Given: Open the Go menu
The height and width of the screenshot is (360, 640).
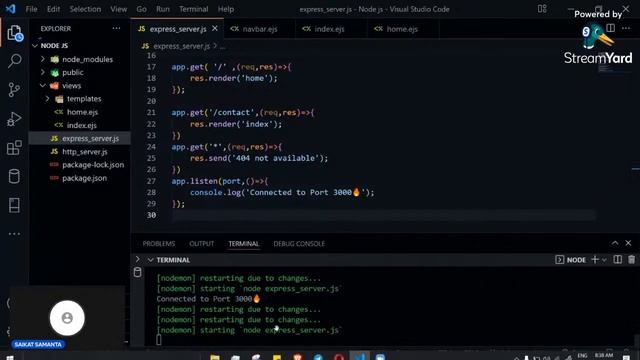Looking at the screenshot, I should (141, 9).
